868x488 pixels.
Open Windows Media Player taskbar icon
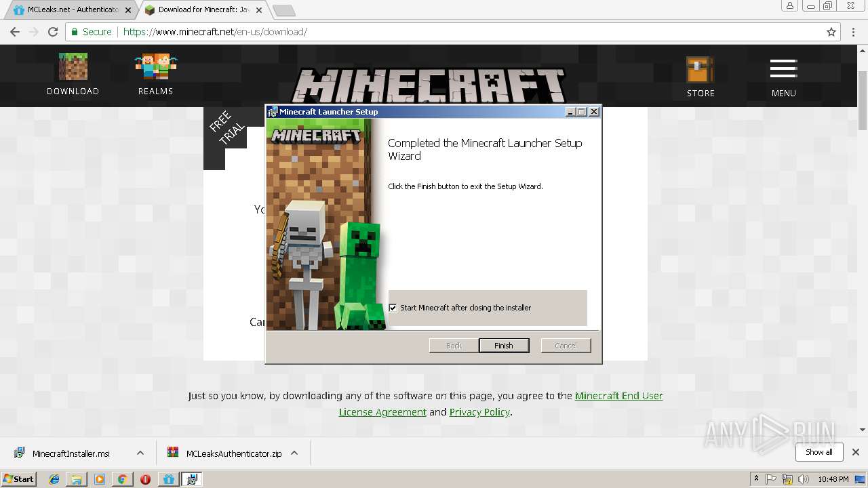pos(100,479)
